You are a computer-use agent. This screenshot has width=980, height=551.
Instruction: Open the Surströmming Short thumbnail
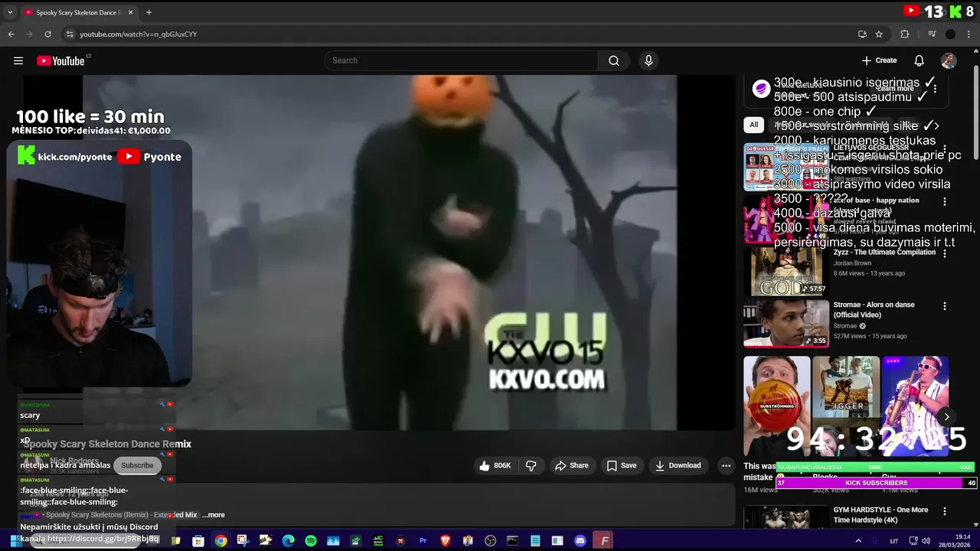(776, 406)
